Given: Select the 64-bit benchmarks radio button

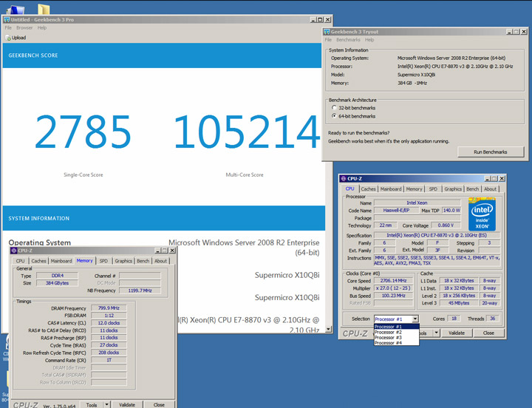Looking at the screenshot, I should 335,116.
